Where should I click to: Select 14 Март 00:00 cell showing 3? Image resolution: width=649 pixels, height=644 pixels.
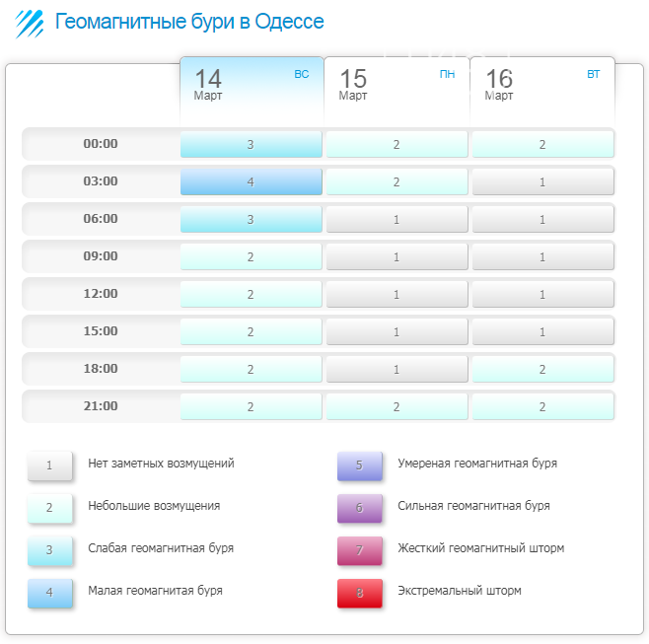(251, 144)
